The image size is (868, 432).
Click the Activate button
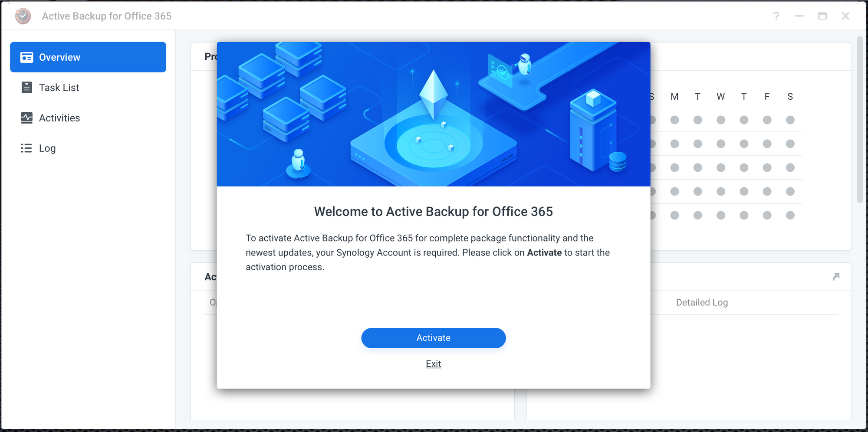tap(434, 338)
